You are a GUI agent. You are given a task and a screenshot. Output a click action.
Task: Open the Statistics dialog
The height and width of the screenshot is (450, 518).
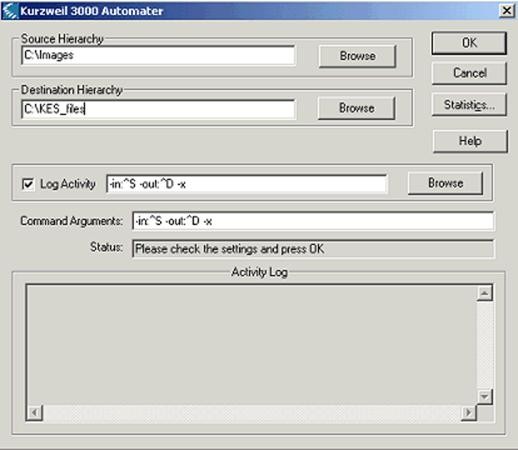pos(469,105)
